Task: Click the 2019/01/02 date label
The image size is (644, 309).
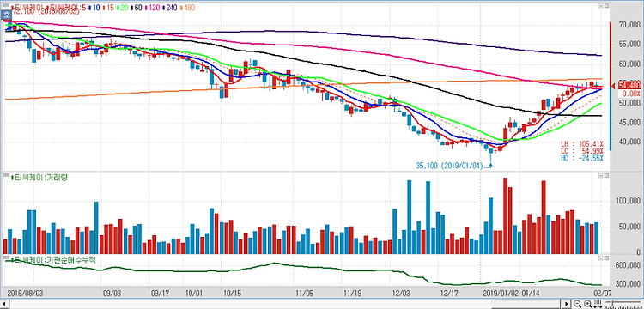Action: click(500, 294)
